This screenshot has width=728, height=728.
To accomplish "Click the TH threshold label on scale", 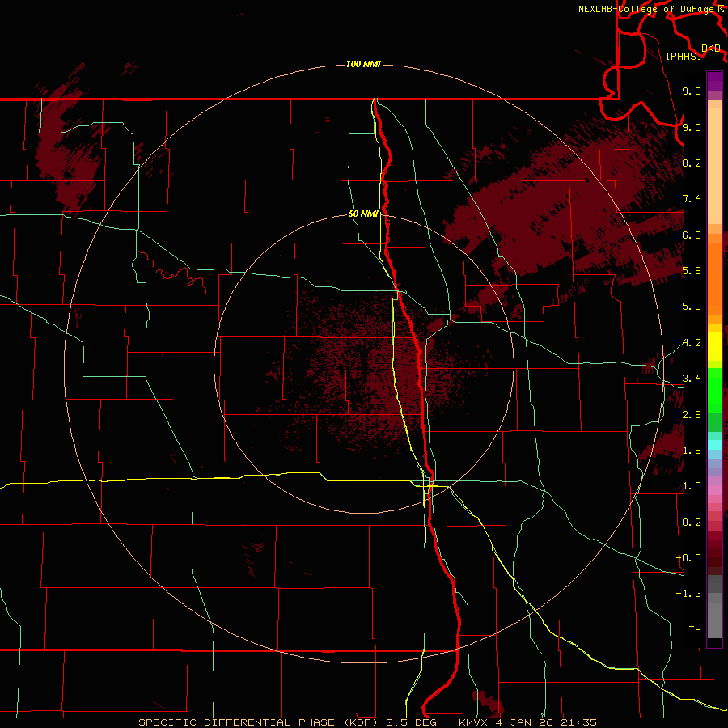I will coord(695,630).
